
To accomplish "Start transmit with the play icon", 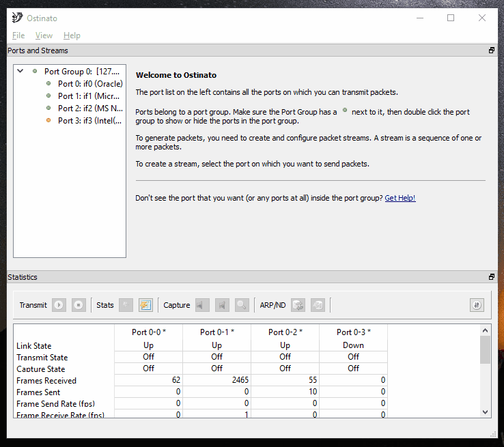I will [x=59, y=305].
